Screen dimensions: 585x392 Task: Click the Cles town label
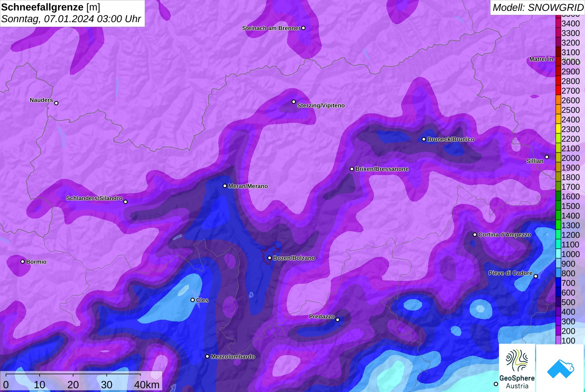coord(202,300)
